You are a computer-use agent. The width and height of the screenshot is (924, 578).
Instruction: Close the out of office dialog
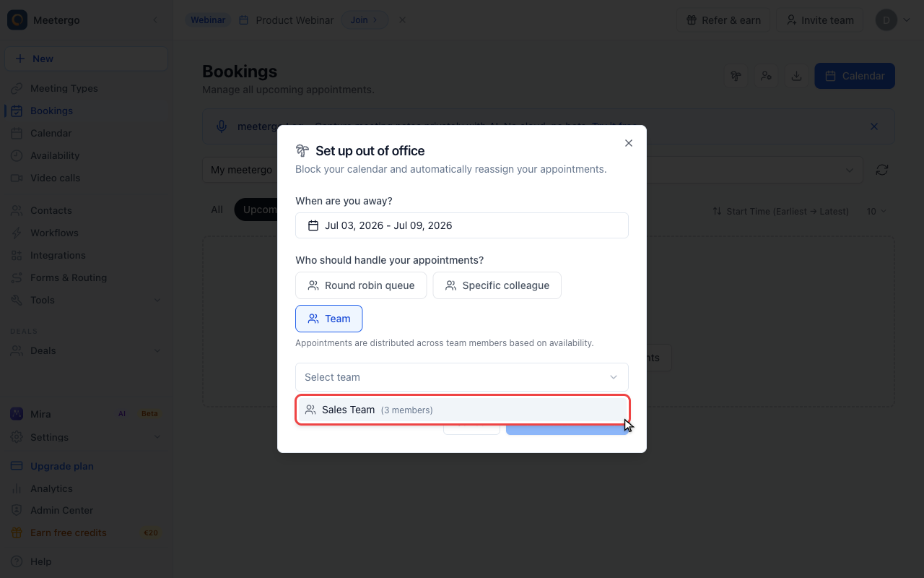(x=629, y=143)
